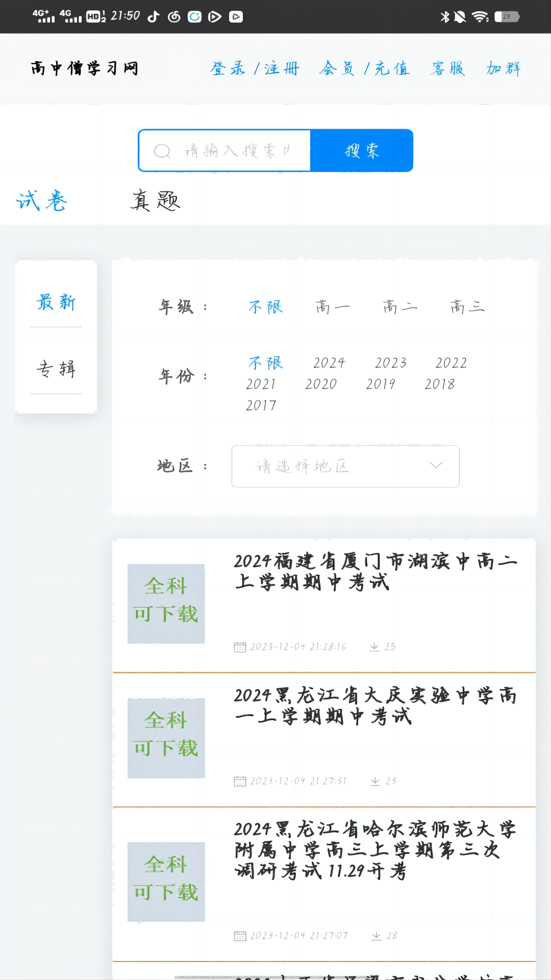Select 高三 grade filter
Image resolution: width=551 pixels, height=980 pixels.
click(x=467, y=307)
